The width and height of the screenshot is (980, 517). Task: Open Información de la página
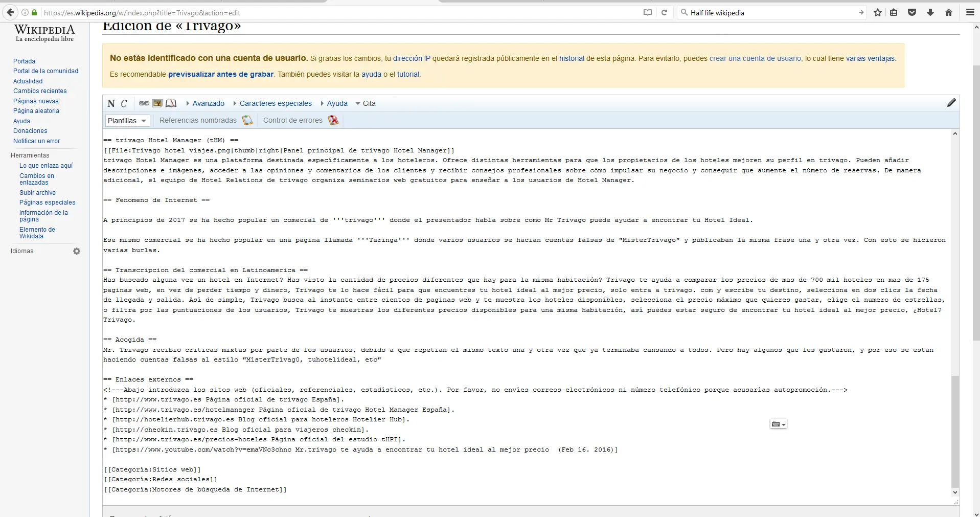43,216
